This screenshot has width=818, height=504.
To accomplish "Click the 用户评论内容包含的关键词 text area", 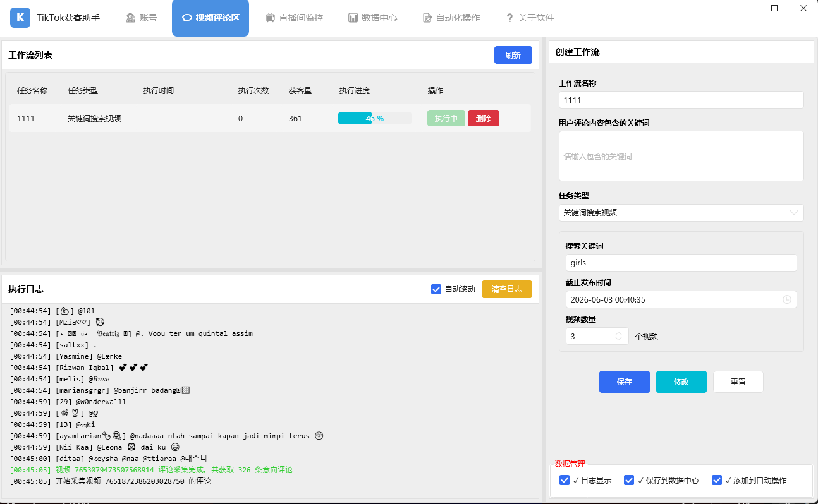I will point(681,156).
